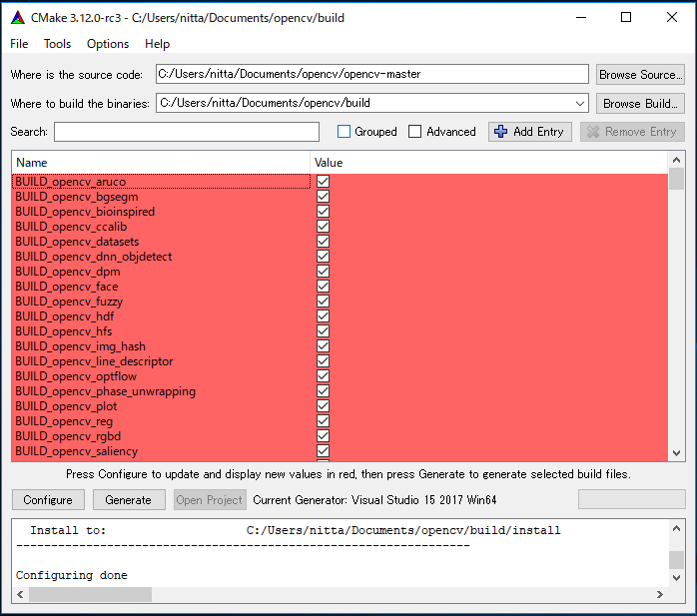Click the output log scroll-up arrow
The height and width of the screenshot is (616, 697).
click(x=677, y=528)
